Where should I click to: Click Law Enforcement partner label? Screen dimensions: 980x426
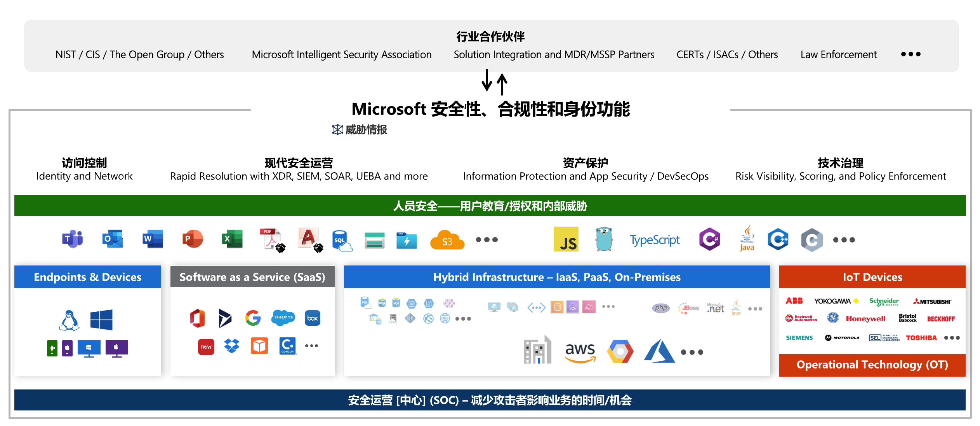click(x=838, y=54)
